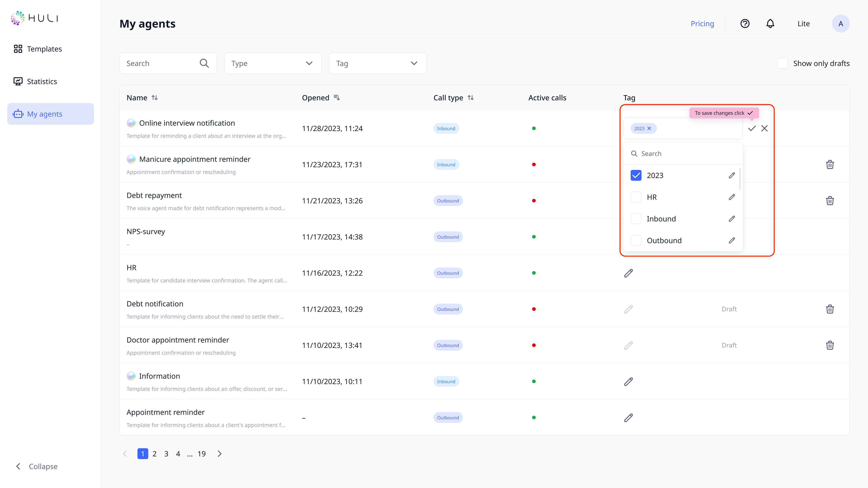Open Statistics in the sidebar

[x=42, y=82]
